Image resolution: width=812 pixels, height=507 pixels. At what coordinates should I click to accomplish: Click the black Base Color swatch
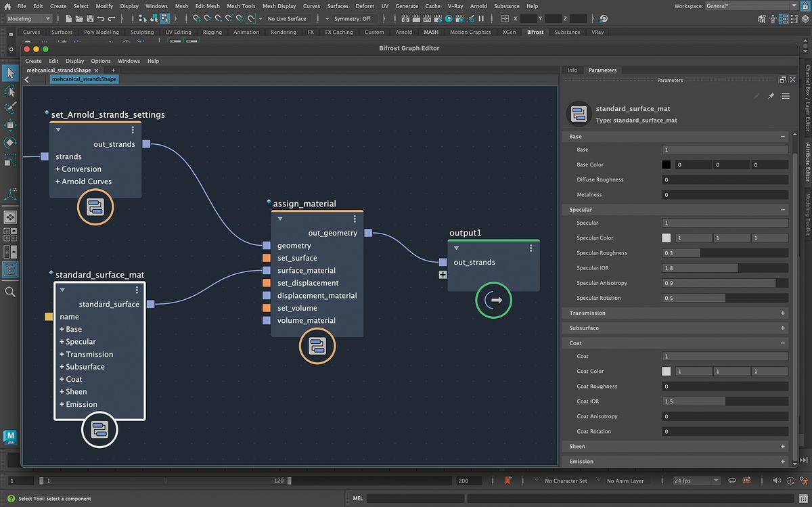point(666,164)
